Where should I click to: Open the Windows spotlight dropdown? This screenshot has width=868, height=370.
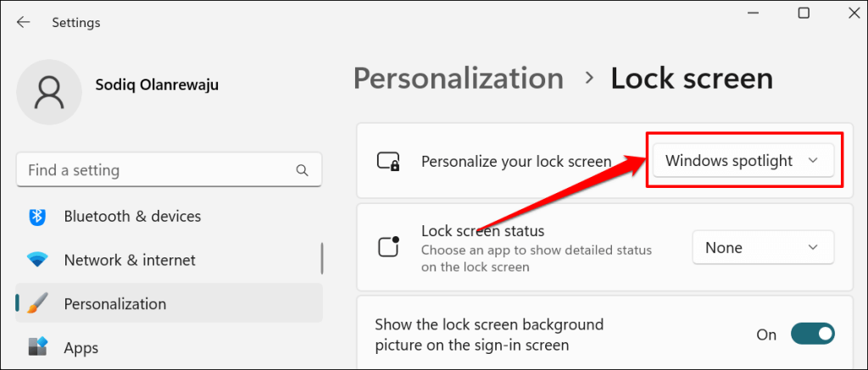pyautogui.click(x=742, y=160)
